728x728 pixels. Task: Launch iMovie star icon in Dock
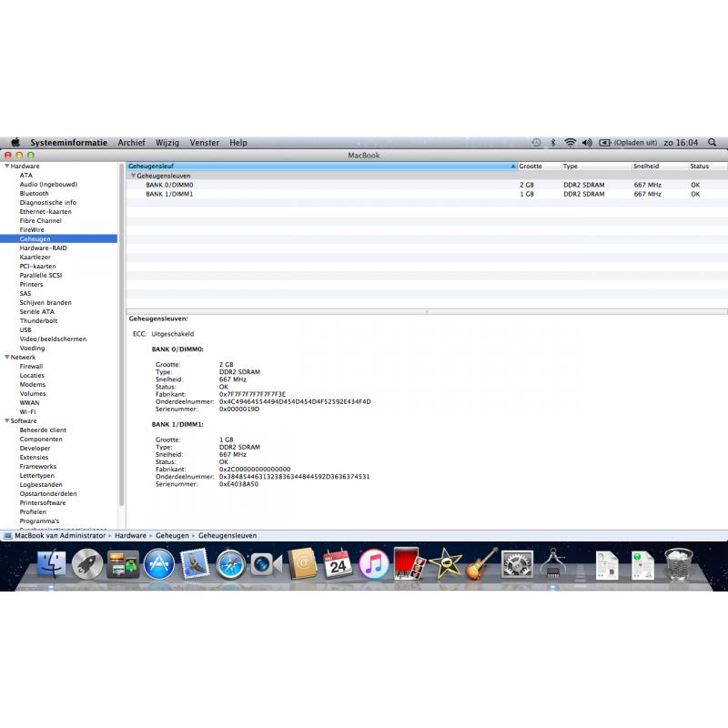pos(445,563)
